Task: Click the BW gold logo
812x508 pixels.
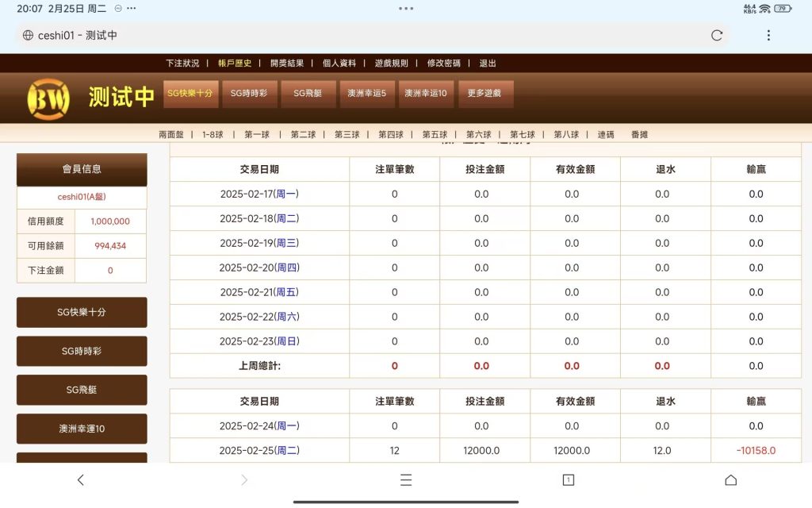Action: 48,98
